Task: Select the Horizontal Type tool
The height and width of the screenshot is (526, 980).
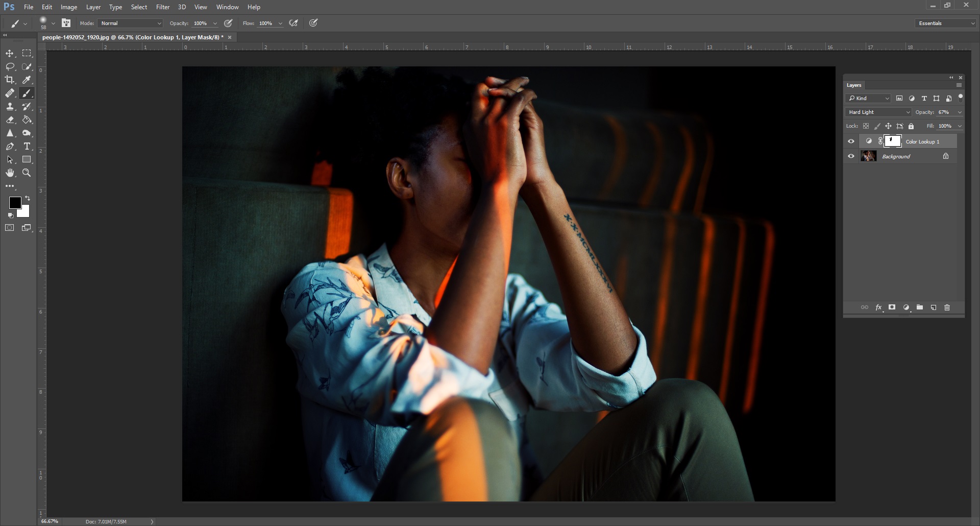Action: (x=27, y=147)
